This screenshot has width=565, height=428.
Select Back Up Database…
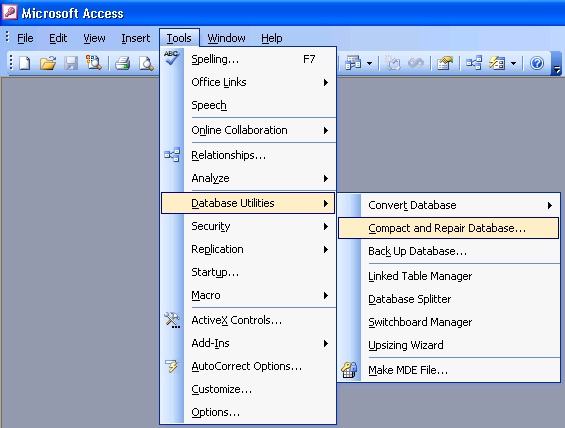[449, 251]
